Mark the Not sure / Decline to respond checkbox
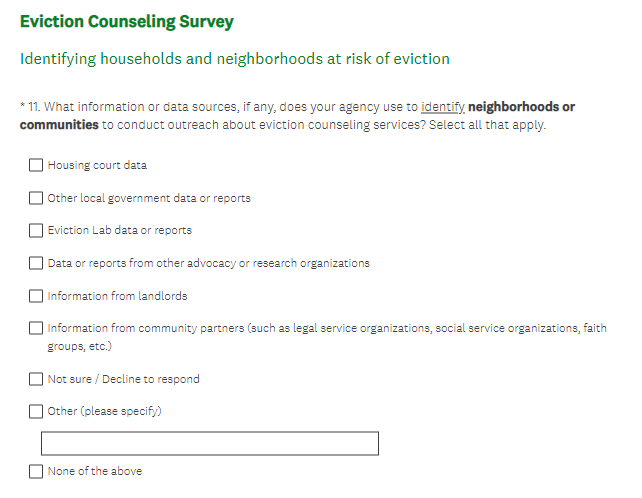 tap(36, 379)
